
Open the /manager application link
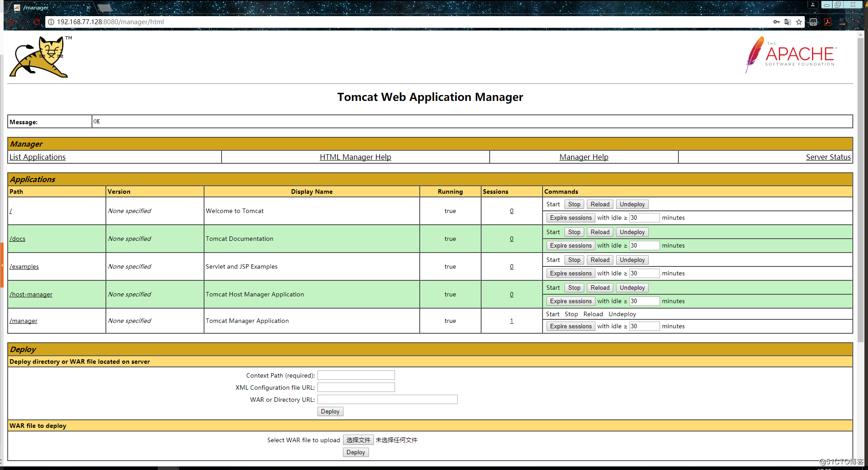23,321
